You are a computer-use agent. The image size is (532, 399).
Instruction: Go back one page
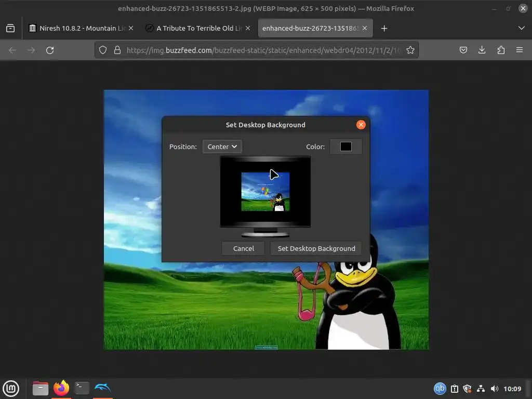(12, 50)
